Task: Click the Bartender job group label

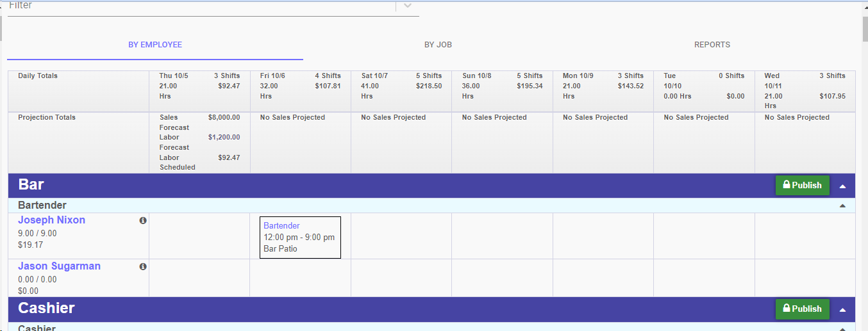Action: point(42,206)
